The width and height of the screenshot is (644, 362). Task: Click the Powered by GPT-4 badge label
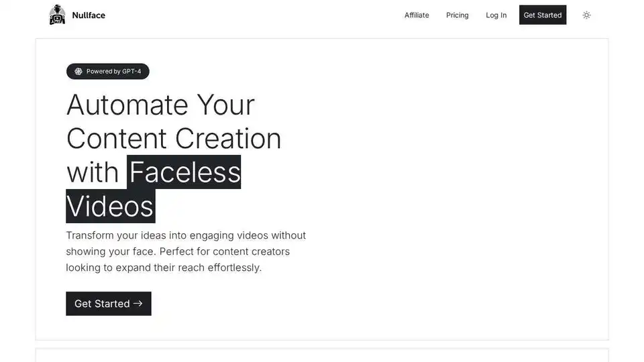(x=114, y=72)
